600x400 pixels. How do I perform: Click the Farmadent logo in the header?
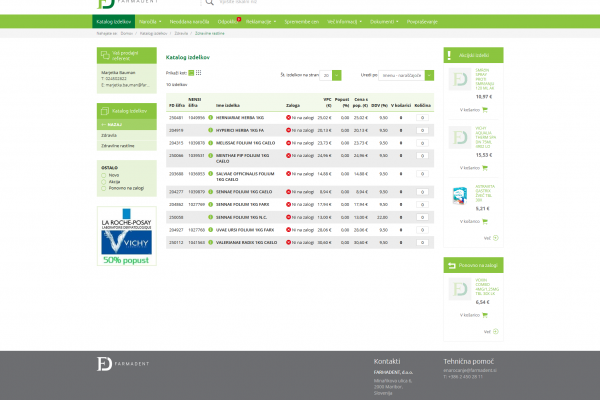tap(127, 3)
